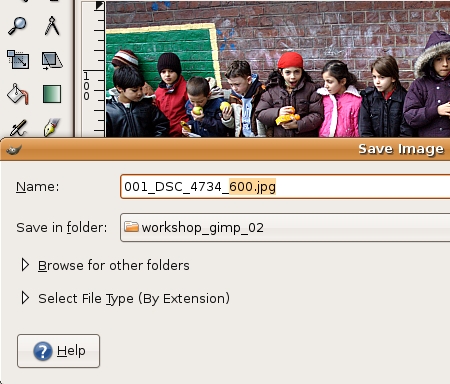
Task: Click the folder icon beside workshop_gimp_02
Action: click(131, 227)
